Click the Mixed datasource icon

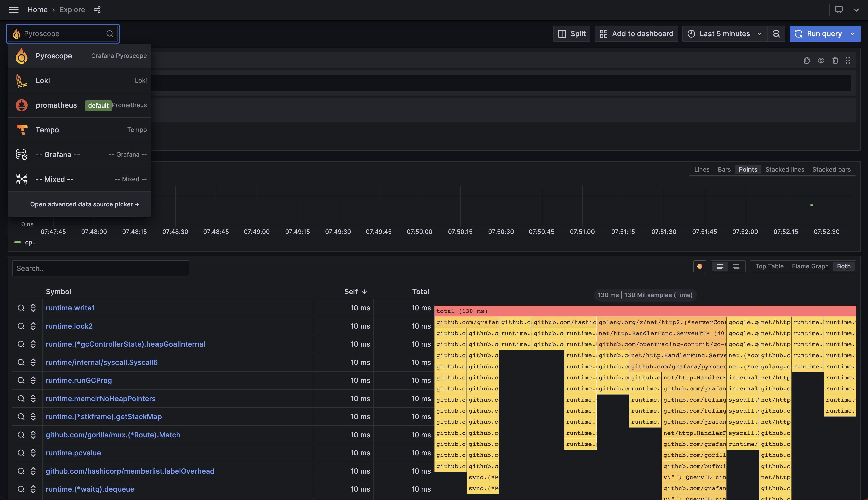pos(21,179)
